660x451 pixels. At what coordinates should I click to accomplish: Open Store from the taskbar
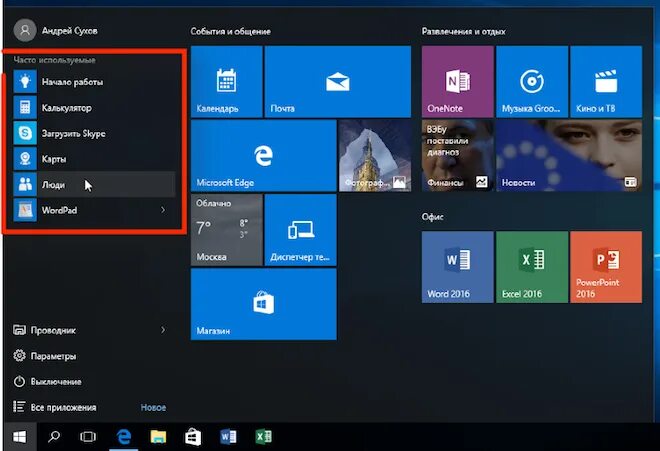[193, 437]
